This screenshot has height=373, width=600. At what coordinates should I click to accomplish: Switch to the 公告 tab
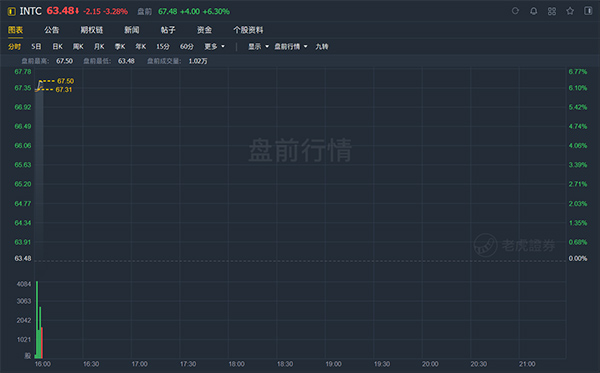(x=51, y=30)
